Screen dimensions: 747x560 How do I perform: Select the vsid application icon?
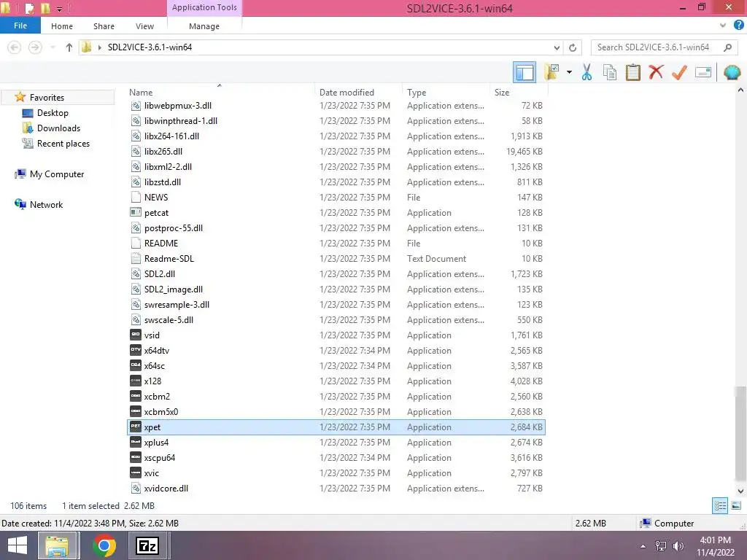136,335
